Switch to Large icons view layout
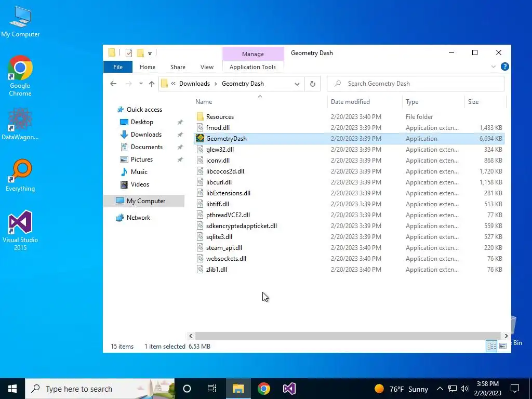The width and height of the screenshot is (532, 399). 503,345
